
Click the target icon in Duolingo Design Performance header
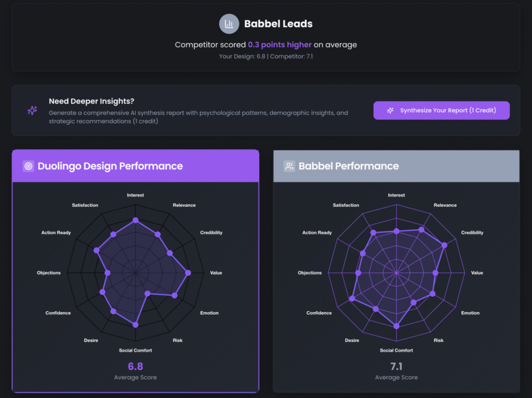(x=29, y=166)
